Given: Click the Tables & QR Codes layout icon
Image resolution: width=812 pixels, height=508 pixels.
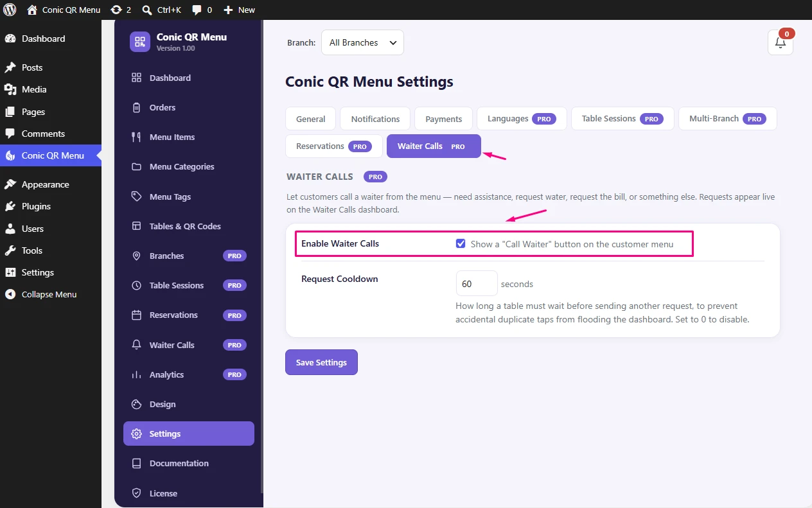Looking at the screenshot, I should [x=136, y=226].
